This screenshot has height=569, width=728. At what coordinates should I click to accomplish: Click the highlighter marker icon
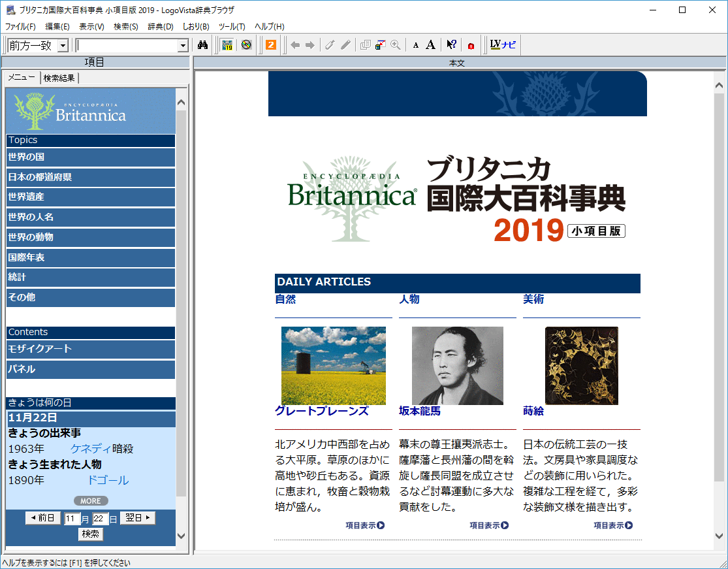330,45
